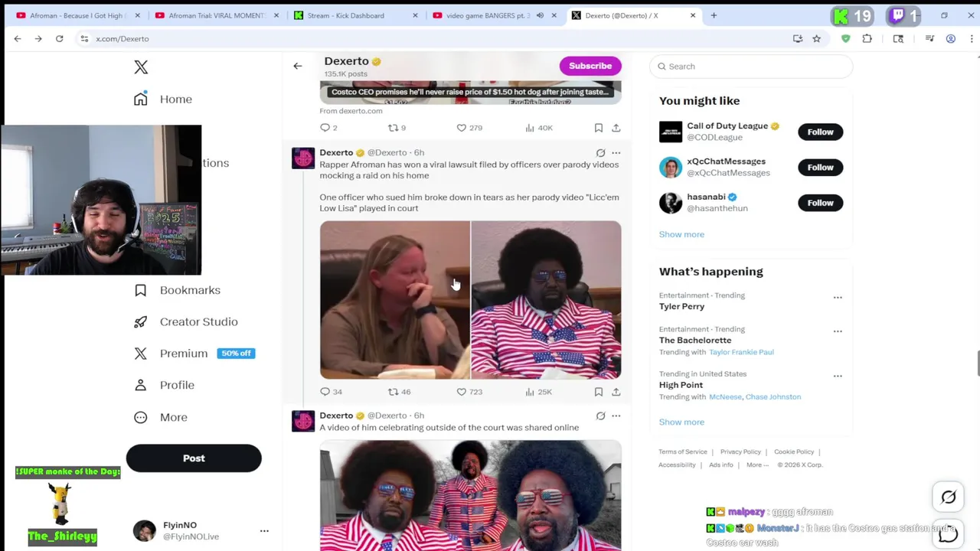Open more options on the lawsuit post

pyautogui.click(x=616, y=153)
